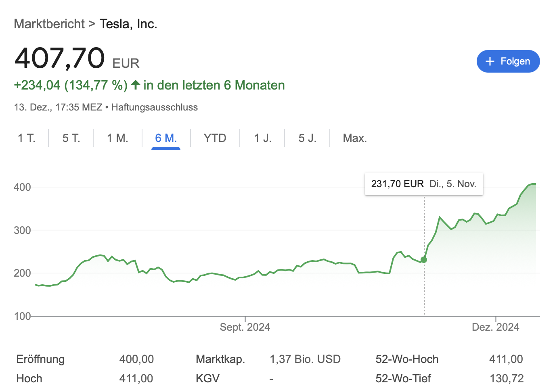The width and height of the screenshot is (557, 392).
Task: Switch chart to YTD view
Action: (215, 138)
